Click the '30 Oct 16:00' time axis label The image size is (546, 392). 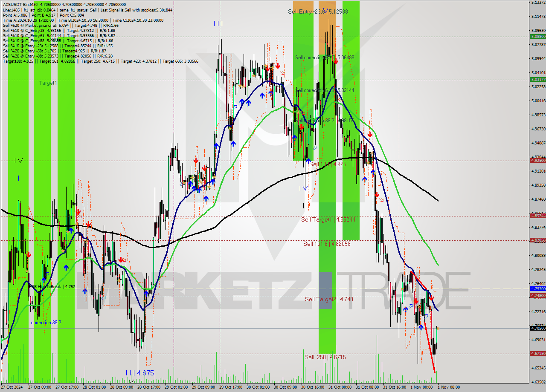coord(312,387)
